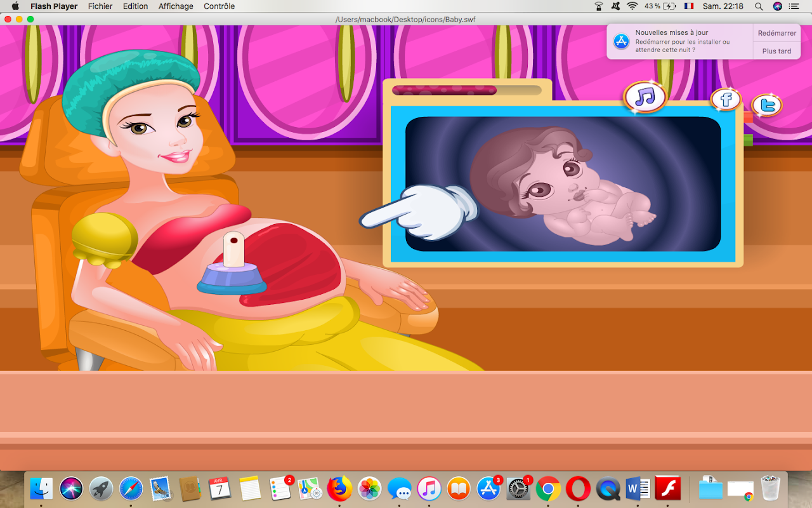Click the 'Nouvelles mises à jour' title
The height and width of the screenshot is (508, 812).
pyautogui.click(x=672, y=32)
